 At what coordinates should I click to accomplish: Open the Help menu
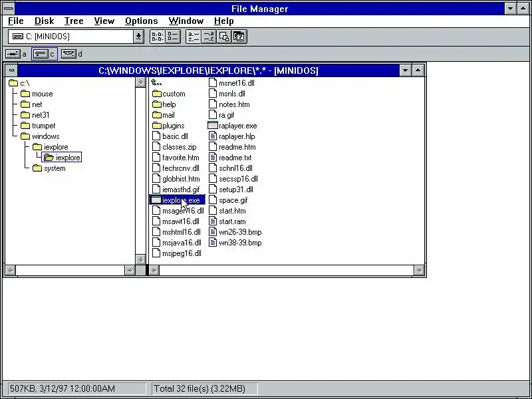pos(223,21)
